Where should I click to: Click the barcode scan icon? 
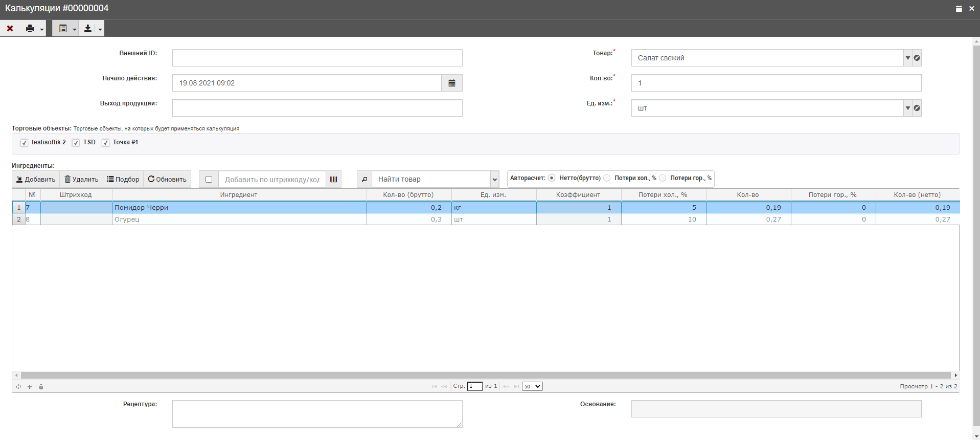point(333,180)
